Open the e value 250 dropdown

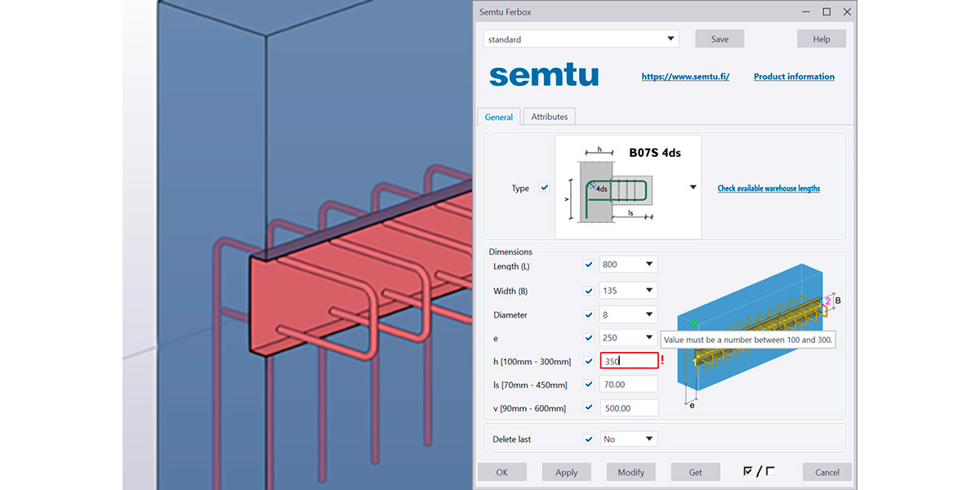(x=629, y=337)
